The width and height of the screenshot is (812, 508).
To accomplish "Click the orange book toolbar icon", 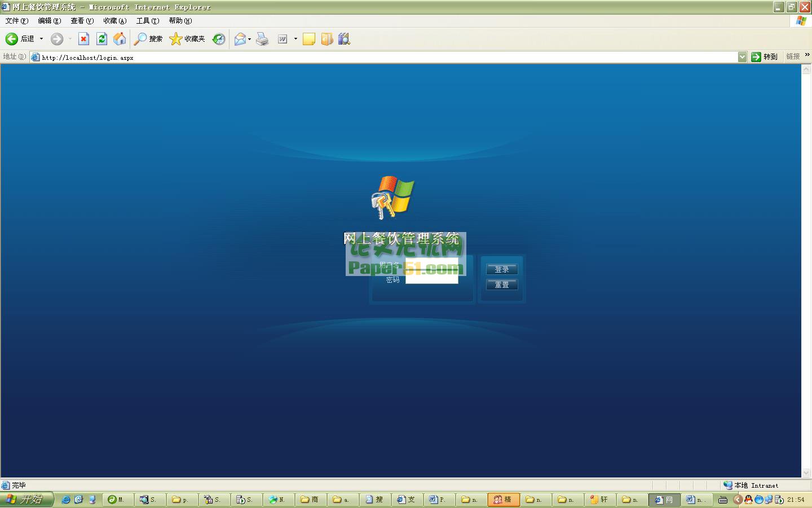I will pyautogui.click(x=327, y=38).
